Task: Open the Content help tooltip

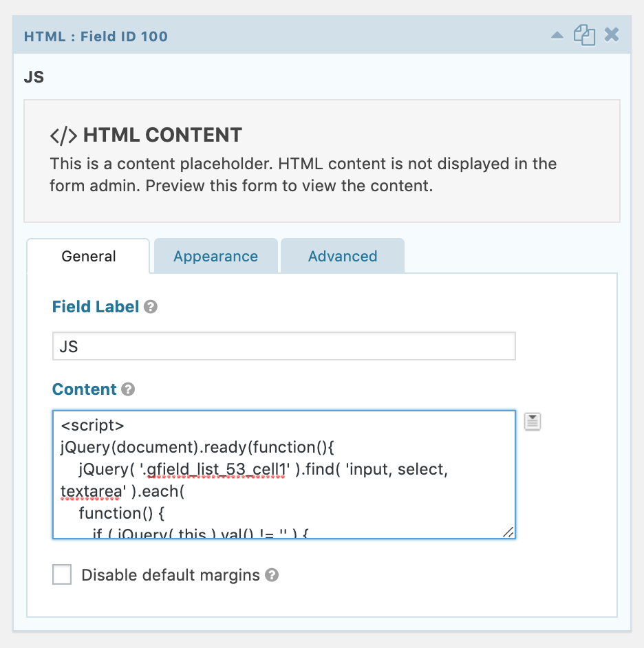Action: coord(128,389)
